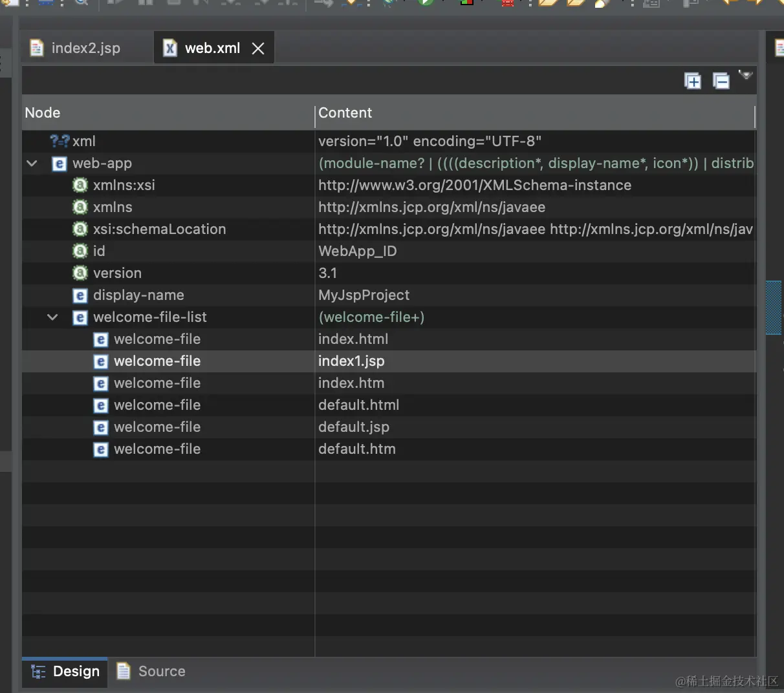Viewport: 784px width, 693px height.
Task: Click the index2.jsp file icon
Action: click(x=37, y=48)
